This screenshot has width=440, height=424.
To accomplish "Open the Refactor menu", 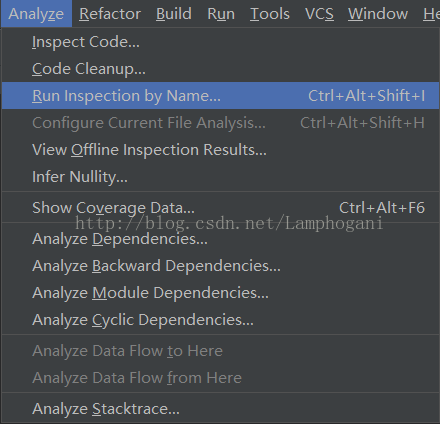I will click(x=110, y=14).
